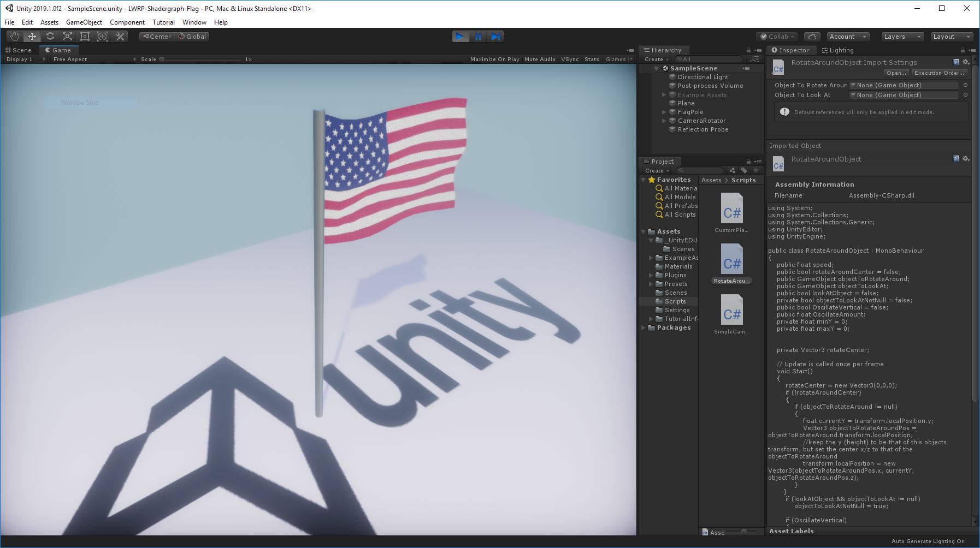Expand FlagPole object
The image size is (980, 548).
(x=664, y=112)
